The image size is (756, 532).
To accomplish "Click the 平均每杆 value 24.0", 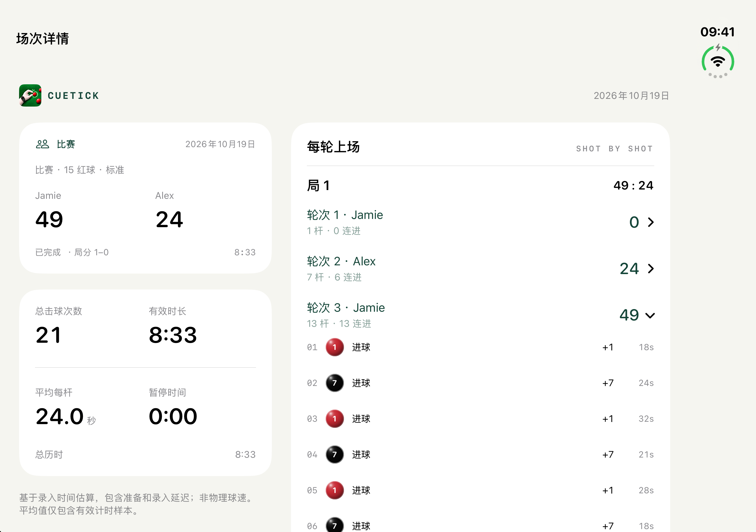I will (x=60, y=416).
